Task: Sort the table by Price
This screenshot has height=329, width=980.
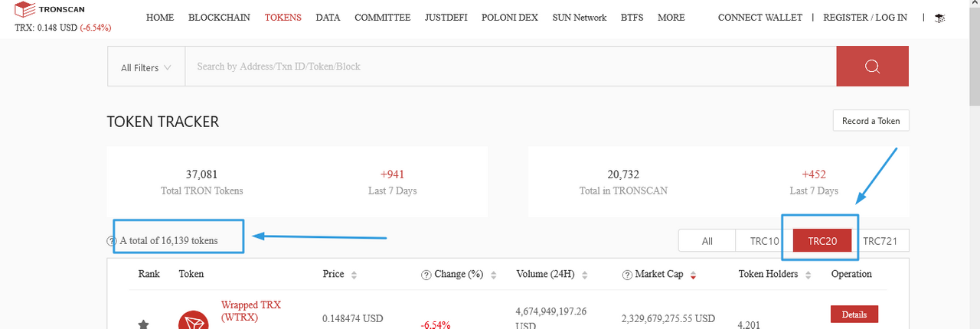Action: (354, 275)
